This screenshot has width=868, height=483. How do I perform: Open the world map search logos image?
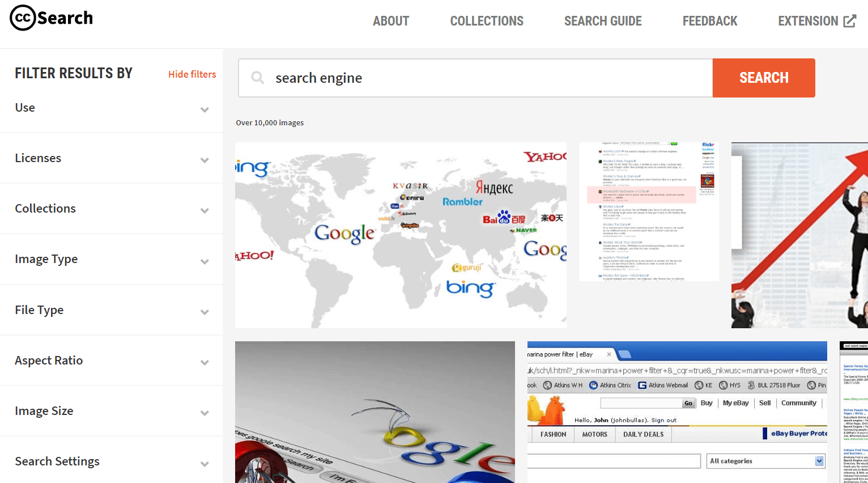click(x=401, y=235)
